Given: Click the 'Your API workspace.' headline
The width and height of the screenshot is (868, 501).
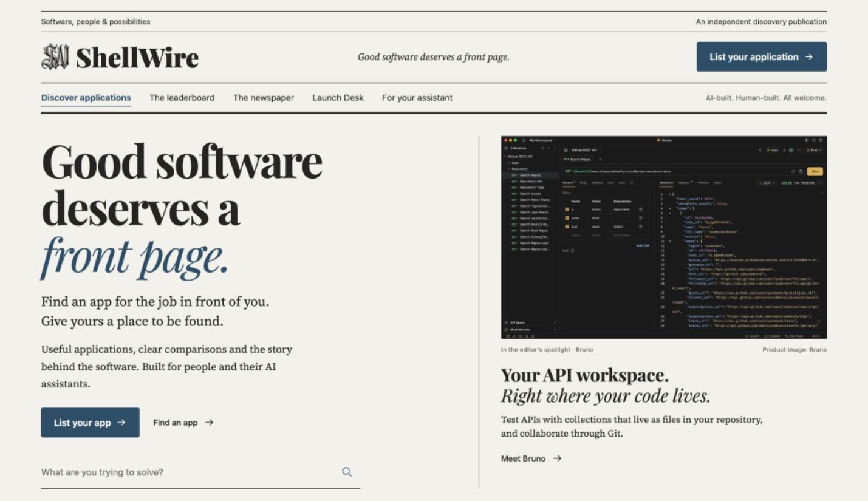Looking at the screenshot, I should [x=585, y=375].
